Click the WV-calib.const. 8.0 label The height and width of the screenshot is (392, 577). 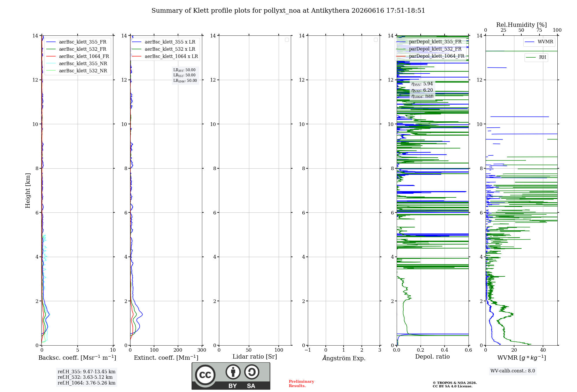[x=513, y=371]
